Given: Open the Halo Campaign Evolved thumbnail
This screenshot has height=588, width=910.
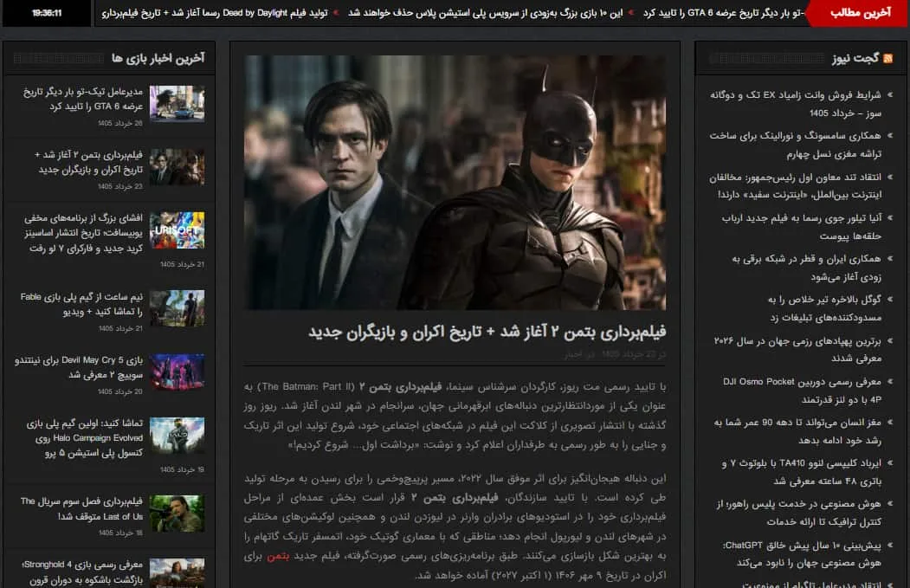Looking at the screenshot, I should coord(177,435).
